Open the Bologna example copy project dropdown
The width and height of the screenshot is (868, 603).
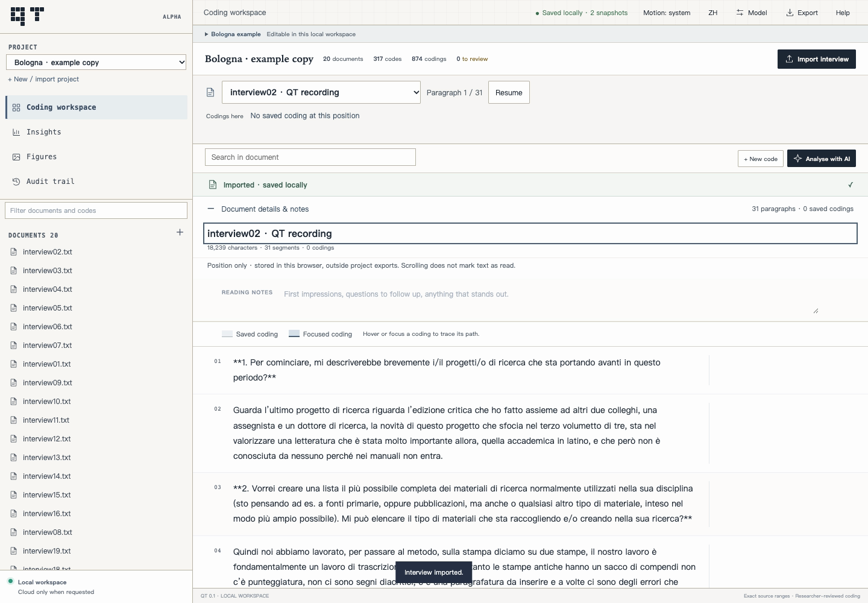[96, 62]
